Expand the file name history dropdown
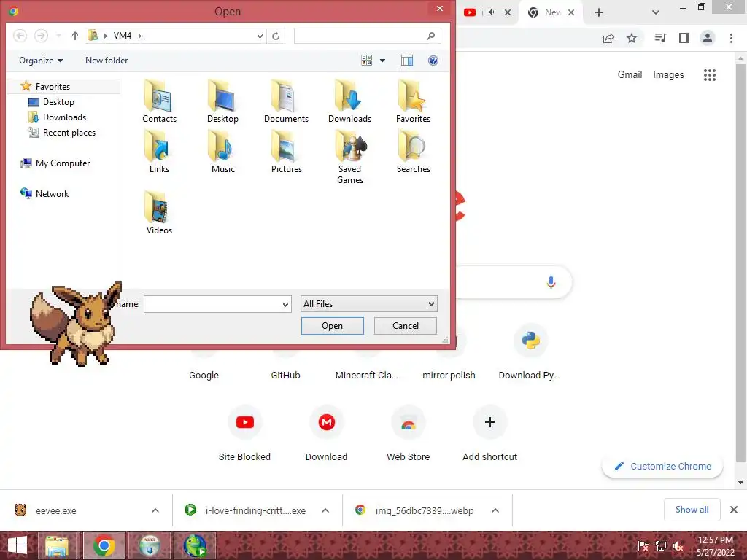This screenshot has width=747, height=560. 285,304
